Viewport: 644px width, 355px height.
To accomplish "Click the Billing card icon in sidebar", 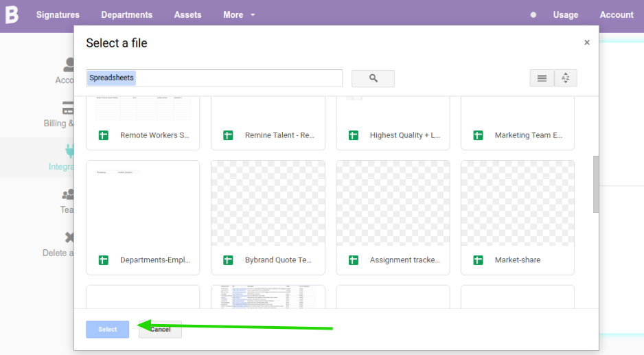I will tap(69, 108).
